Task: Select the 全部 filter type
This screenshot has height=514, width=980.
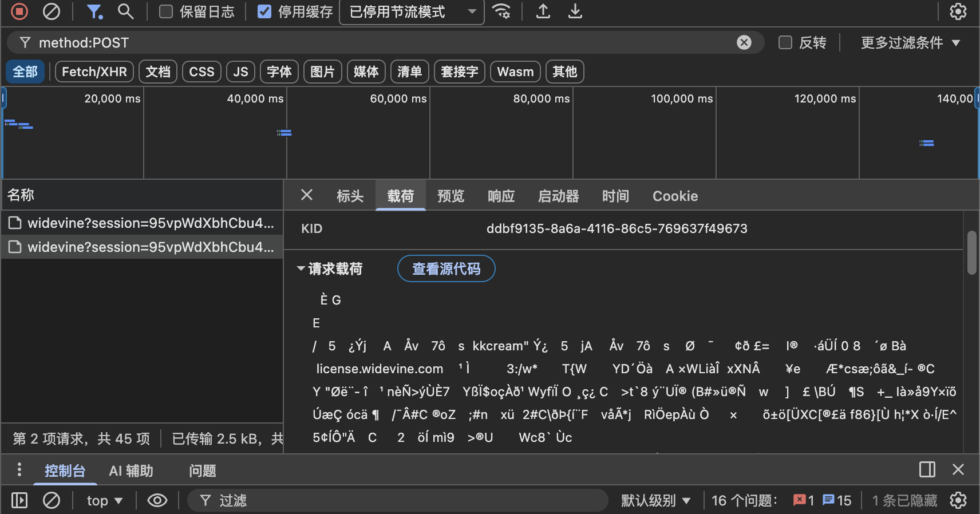Action: [25, 72]
